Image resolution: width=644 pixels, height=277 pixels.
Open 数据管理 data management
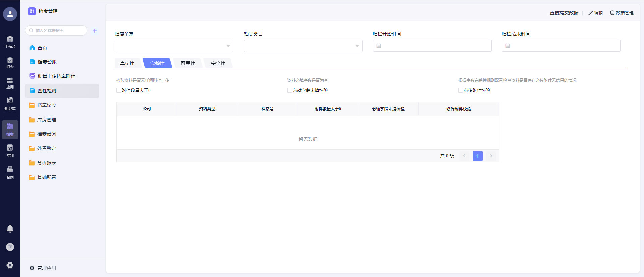[622, 13]
